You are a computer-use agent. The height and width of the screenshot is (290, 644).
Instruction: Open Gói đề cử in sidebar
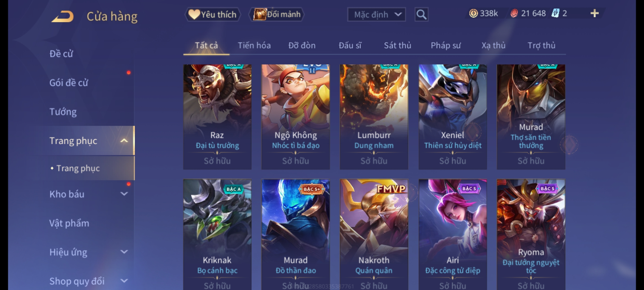69,83
